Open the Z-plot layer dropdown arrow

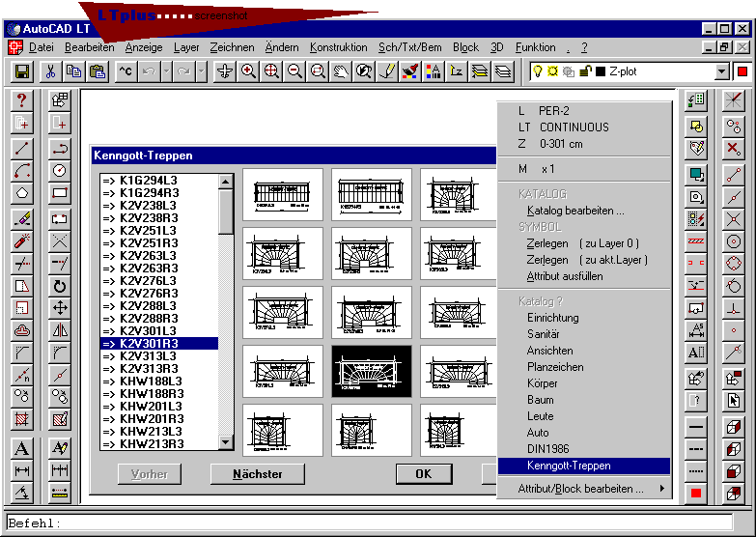pos(721,71)
